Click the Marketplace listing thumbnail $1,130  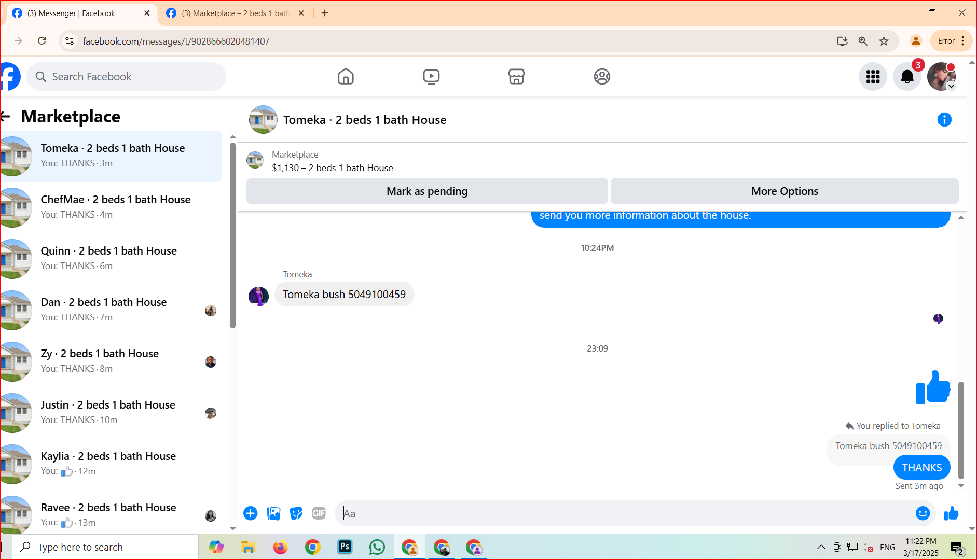255,160
